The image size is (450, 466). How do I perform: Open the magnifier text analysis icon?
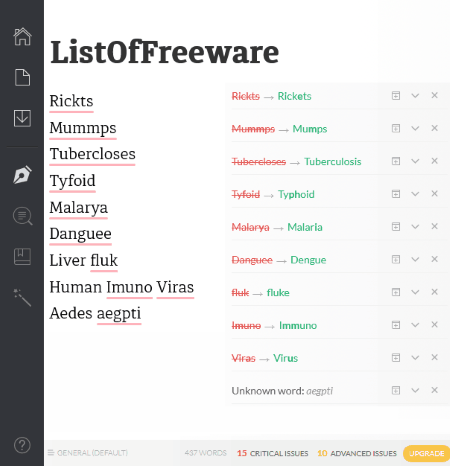coord(22,216)
